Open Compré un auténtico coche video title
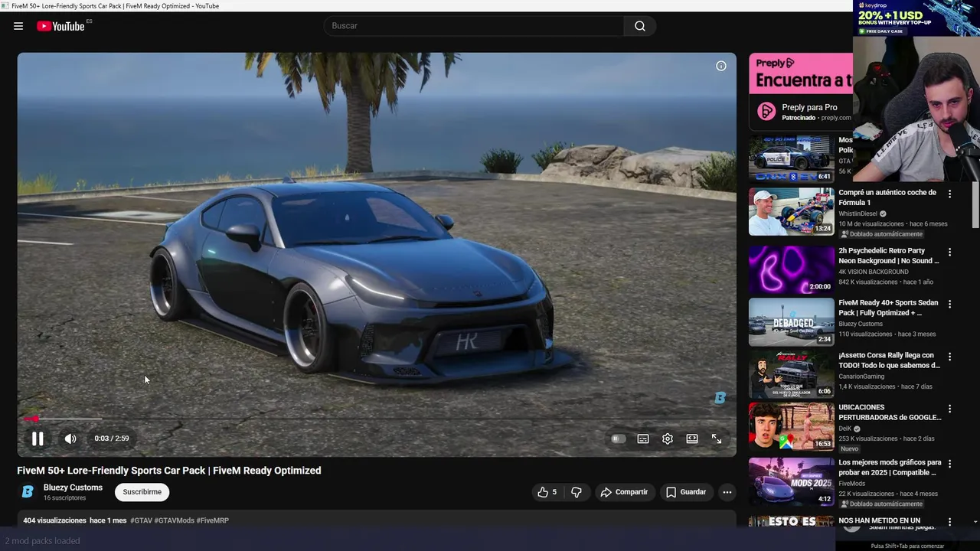The height and width of the screenshot is (551, 980). click(x=887, y=197)
